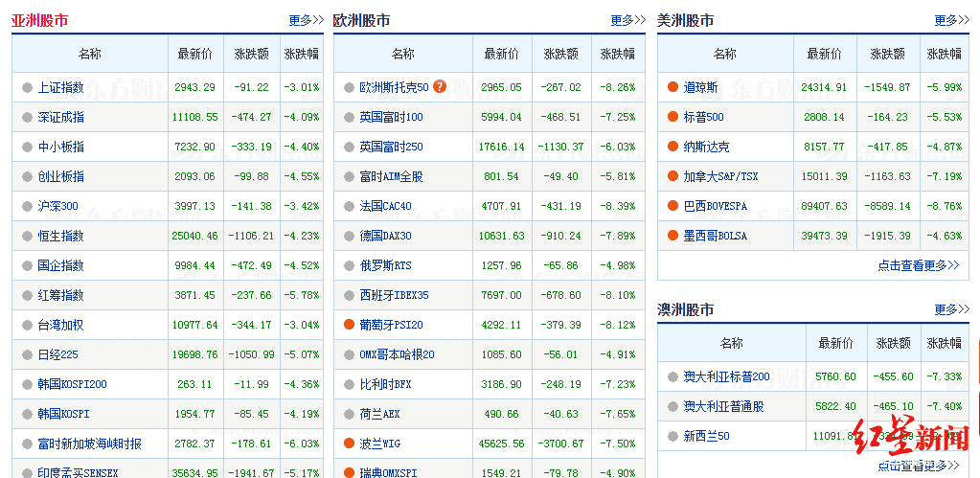Open the 富时AIM全股 index link
Screen dimensions: 980x478
(392, 176)
